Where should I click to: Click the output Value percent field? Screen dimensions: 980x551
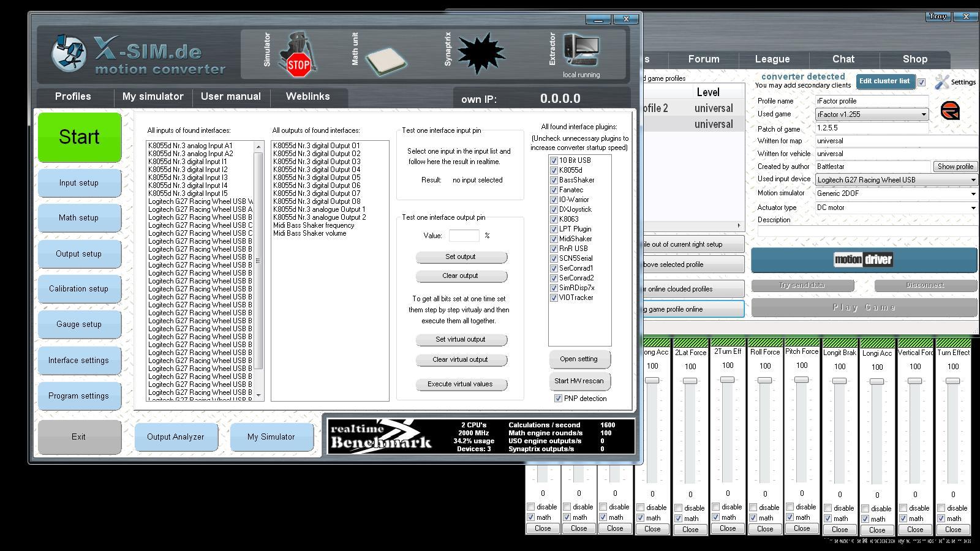point(464,236)
